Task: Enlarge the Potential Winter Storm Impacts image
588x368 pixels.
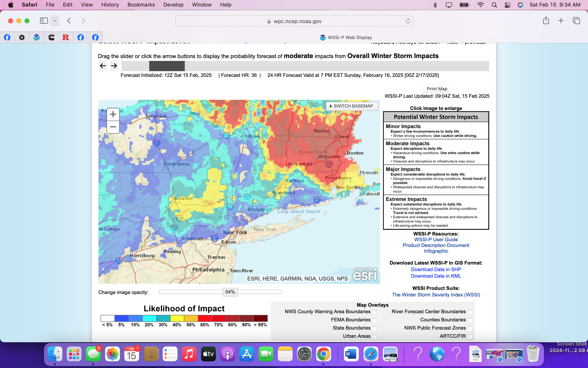Action: click(436, 171)
